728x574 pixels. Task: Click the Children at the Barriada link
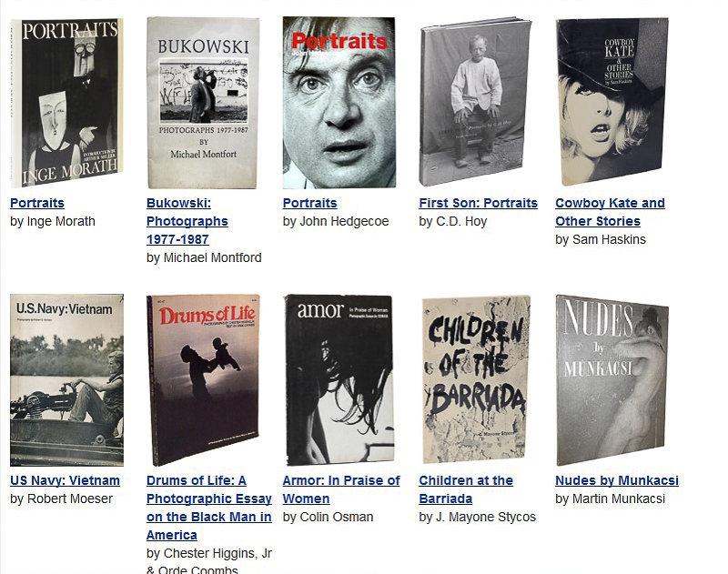pyautogui.click(x=466, y=489)
